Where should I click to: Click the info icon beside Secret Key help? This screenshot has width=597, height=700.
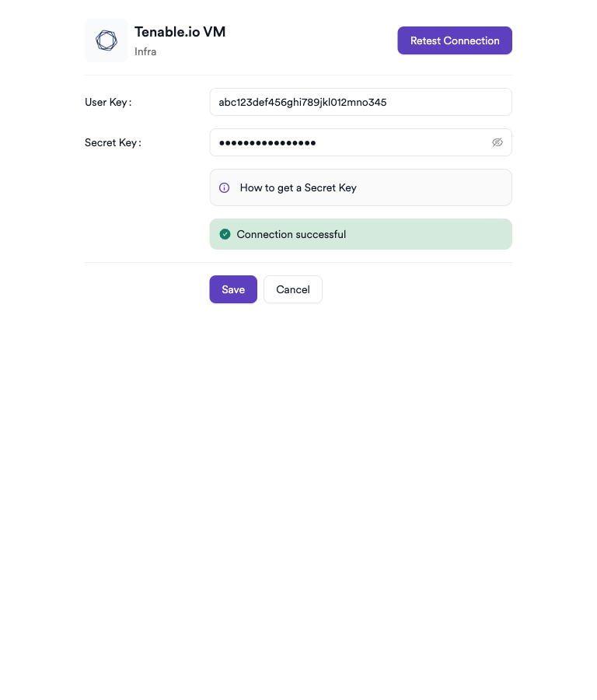(x=224, y=187)
